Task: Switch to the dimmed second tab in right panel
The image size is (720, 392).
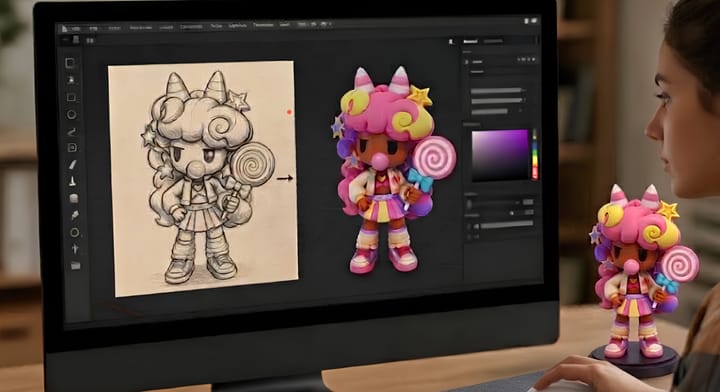Action: pos(493,41)
